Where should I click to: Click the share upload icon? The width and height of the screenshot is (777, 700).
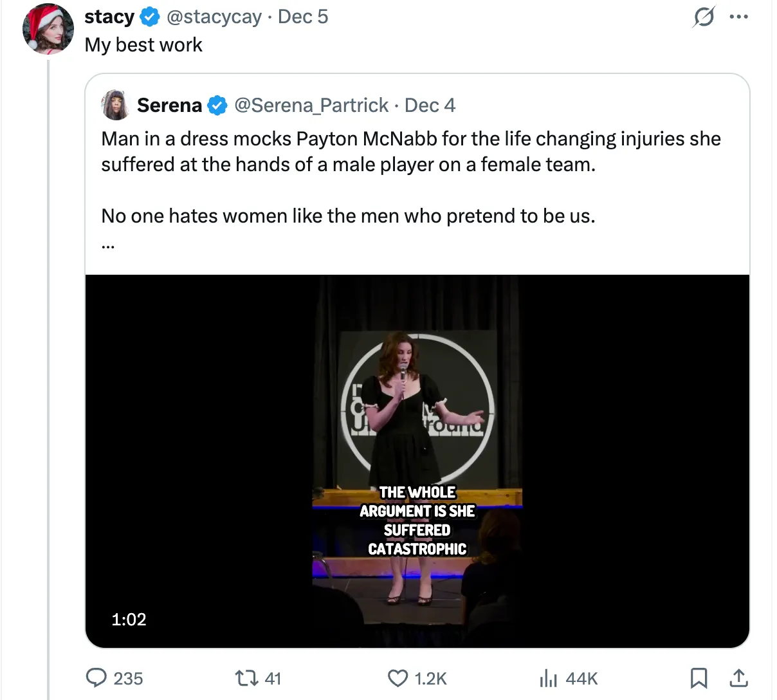tap(739, 678)
